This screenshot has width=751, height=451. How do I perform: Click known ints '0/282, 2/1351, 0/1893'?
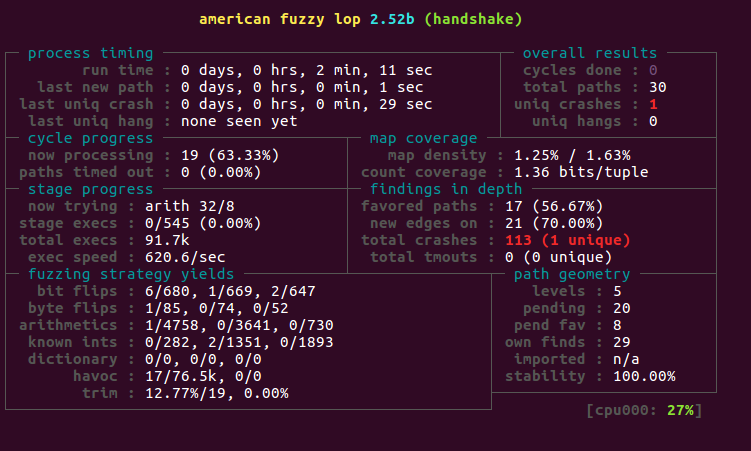pyautogui.click(x=239, y=342)
